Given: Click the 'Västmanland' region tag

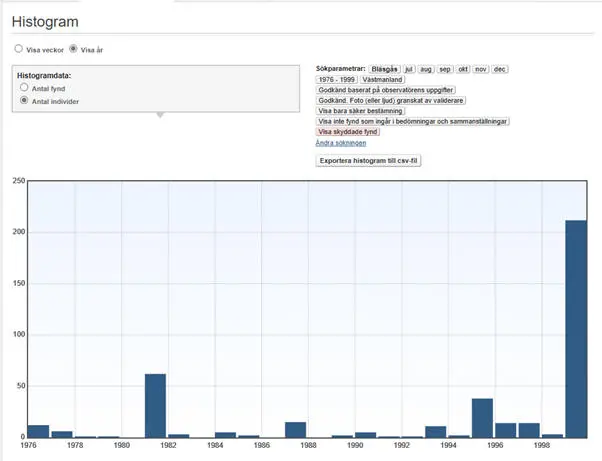Looking at the screenshot, I should pyautogui.click(x=381, y=79).
